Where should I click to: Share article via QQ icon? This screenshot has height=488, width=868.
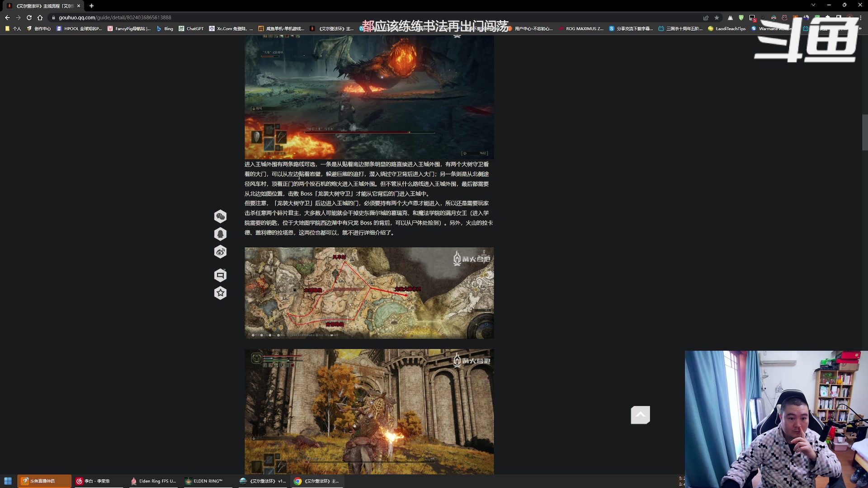click(x=220, y=234)
